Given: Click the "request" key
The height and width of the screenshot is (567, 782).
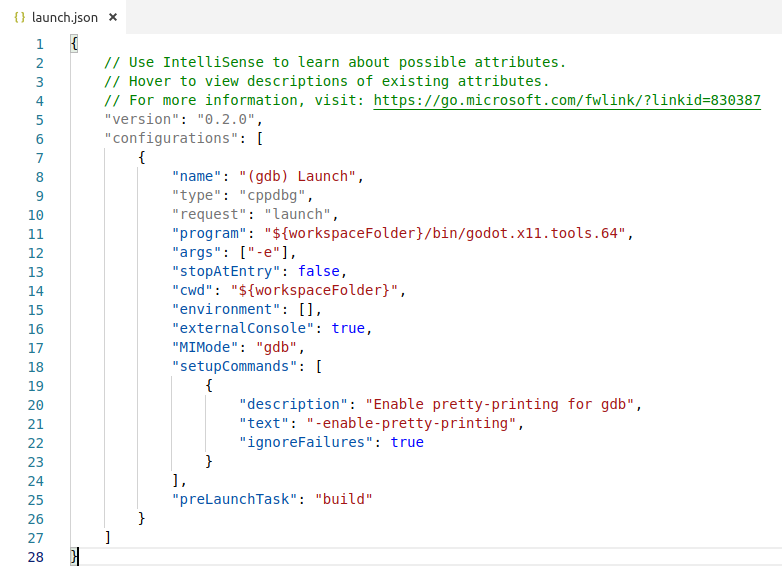Looking at the screenshot, I should (x=209, y=214).
